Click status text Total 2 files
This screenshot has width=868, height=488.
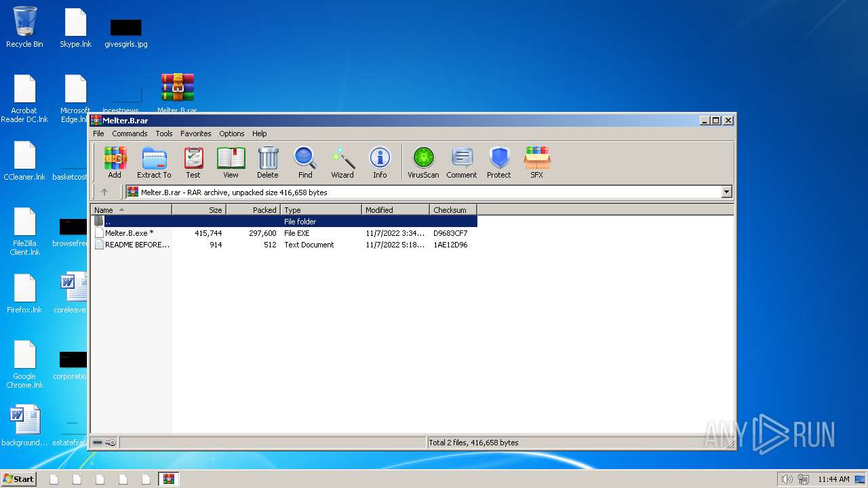tap(473, 443)
